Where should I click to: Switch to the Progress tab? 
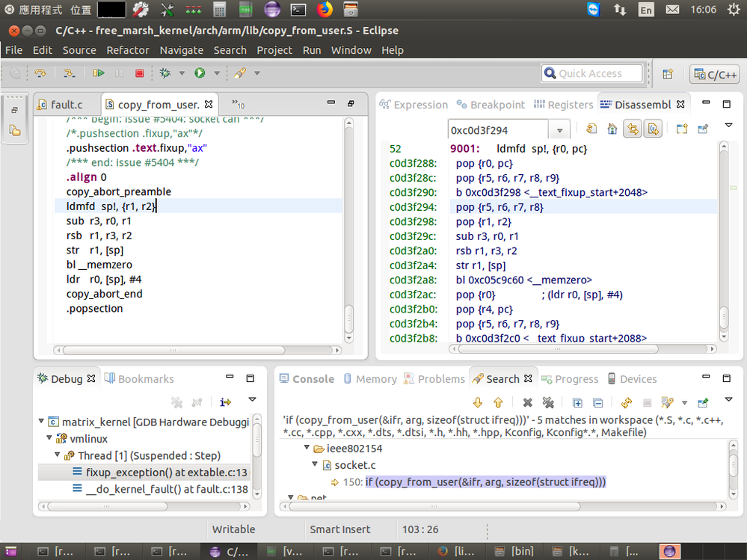point(570,378)
